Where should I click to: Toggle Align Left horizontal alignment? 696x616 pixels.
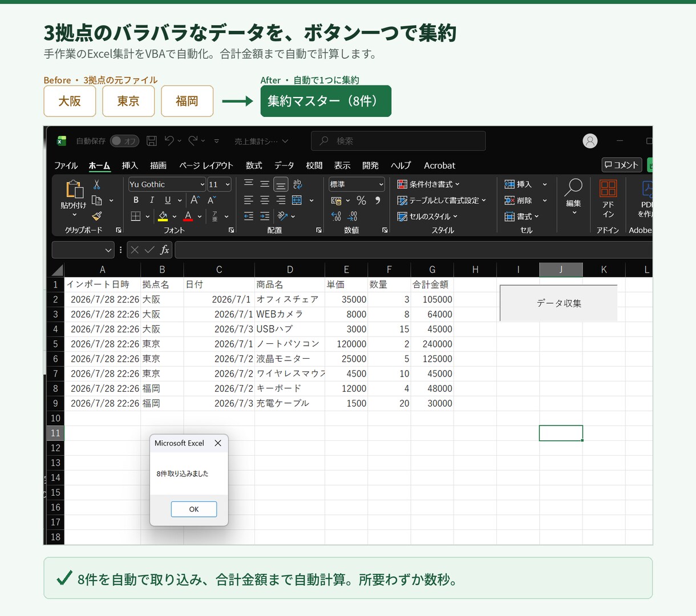tap(249, 200)
